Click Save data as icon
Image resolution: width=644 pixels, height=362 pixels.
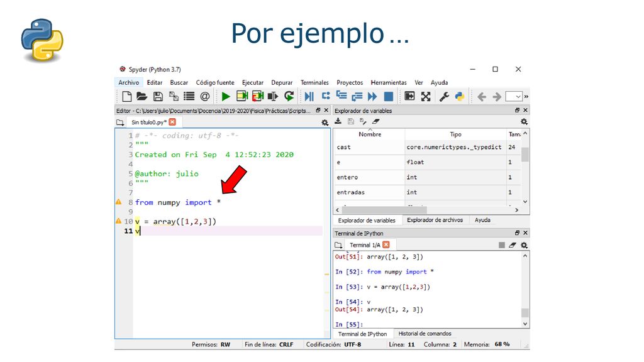(x=363, y=121)
